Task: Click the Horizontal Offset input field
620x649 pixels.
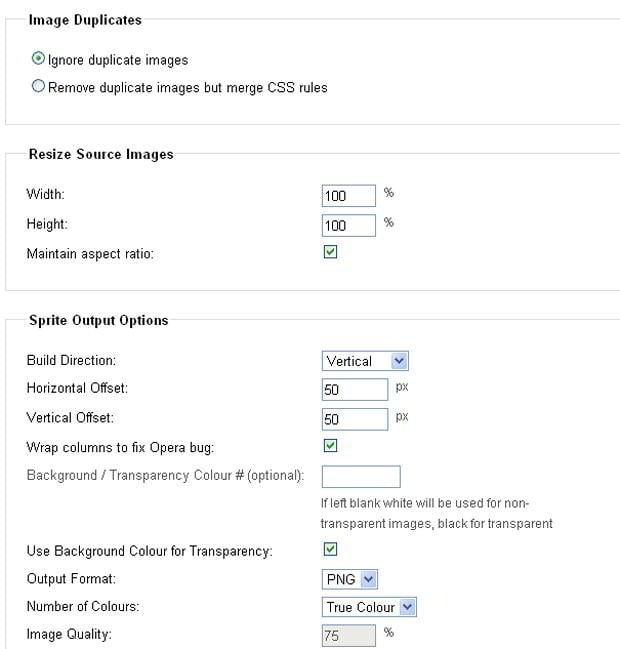Action: coord(354,389)
